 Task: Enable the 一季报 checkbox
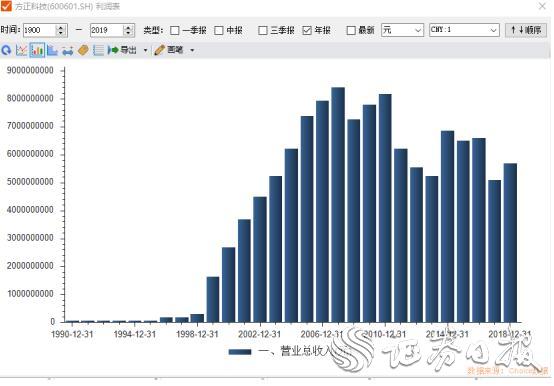coord(175,30)
